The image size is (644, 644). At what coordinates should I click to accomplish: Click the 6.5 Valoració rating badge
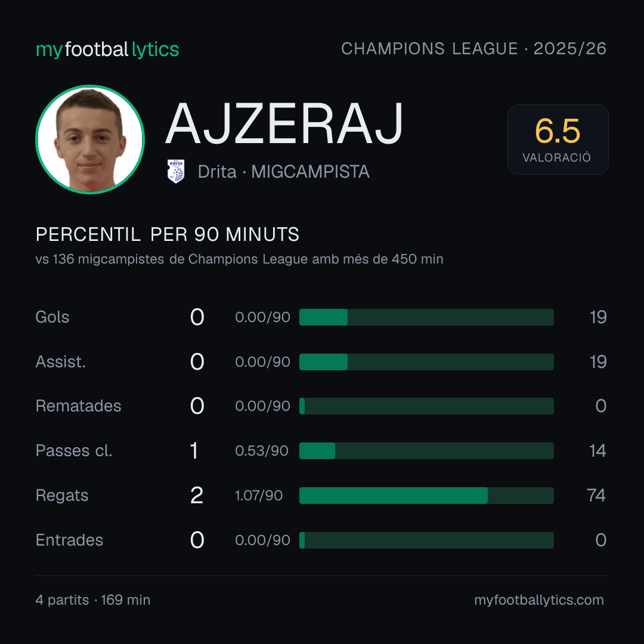tap(558, 140)
